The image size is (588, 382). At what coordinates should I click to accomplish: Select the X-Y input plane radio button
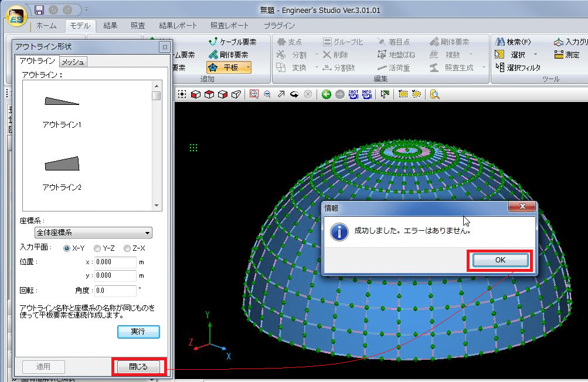[x=67, y=248]
